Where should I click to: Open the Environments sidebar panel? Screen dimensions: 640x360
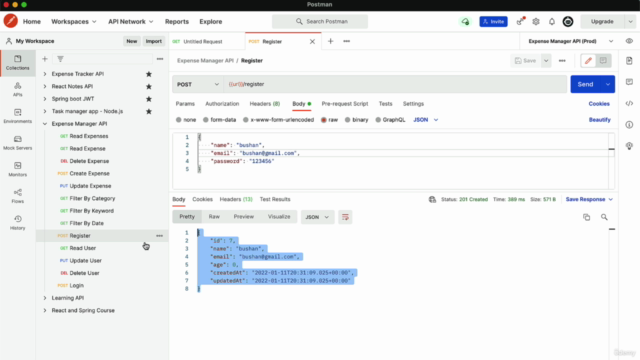point(18,116)
